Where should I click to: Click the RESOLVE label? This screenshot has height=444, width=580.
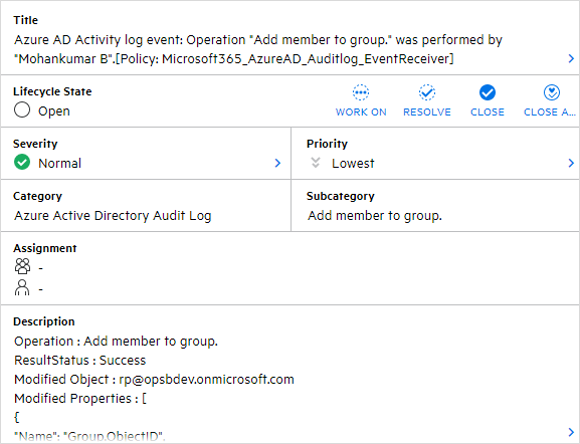[x=427, y=112]
